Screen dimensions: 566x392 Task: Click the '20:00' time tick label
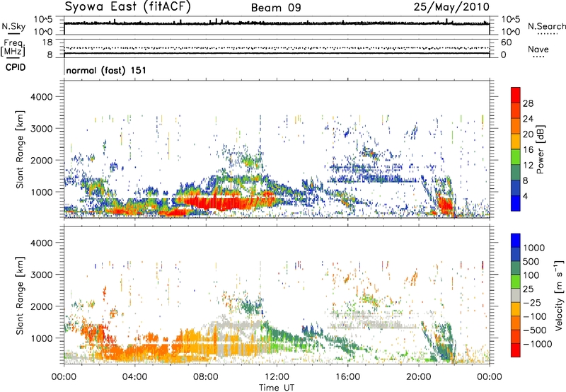[x=418, y=377]
